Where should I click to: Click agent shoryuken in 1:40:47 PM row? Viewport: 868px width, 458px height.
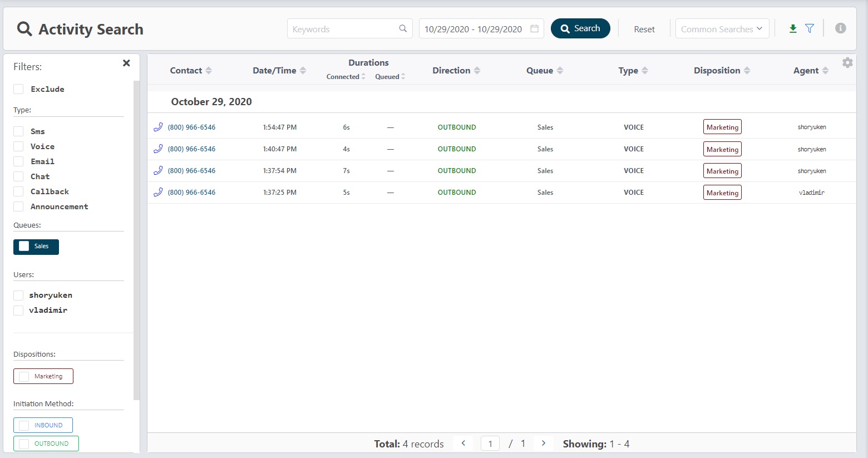click(812, 149)
